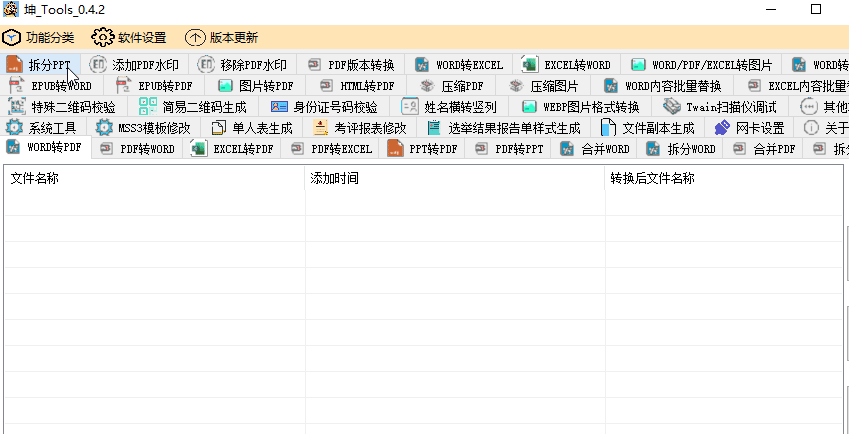The height and width of the screenshot is (434, 849).
Task: Click the 添加时间 column header
Action: [455, 178]
